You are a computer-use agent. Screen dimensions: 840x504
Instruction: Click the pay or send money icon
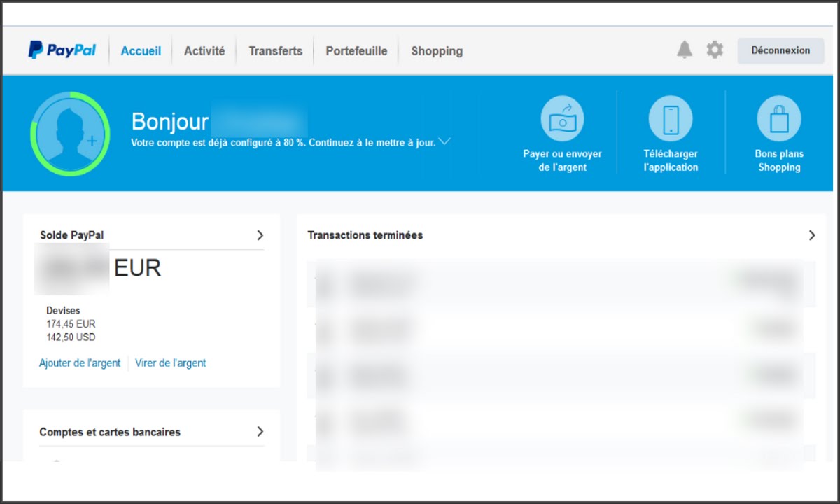pyautogui.click(x=562, y=118)
